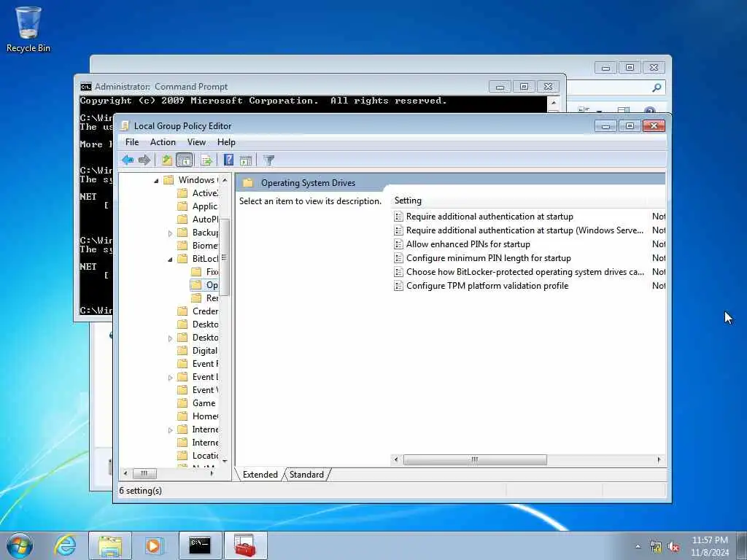Image resolution: width=747 pixels, height=560 pixels.
Task: Click the Creder folder icon in tree
Action: click(x=182, y=311)
